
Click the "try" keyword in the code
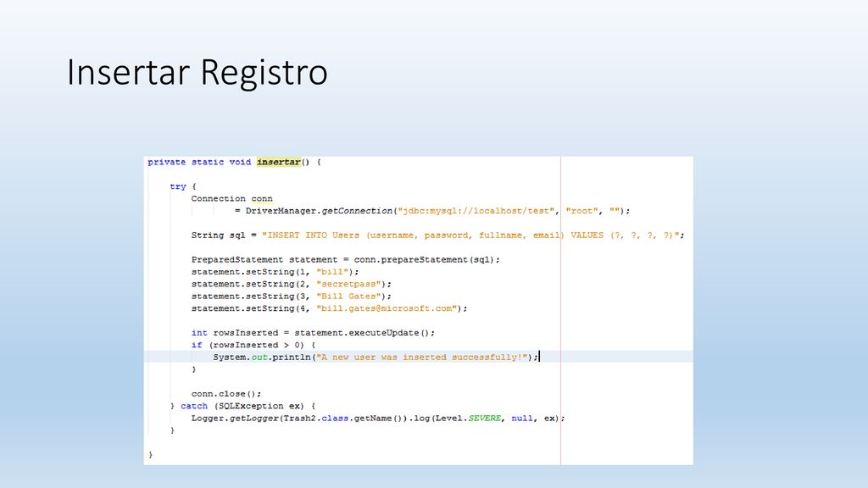[x=178, y=186]
